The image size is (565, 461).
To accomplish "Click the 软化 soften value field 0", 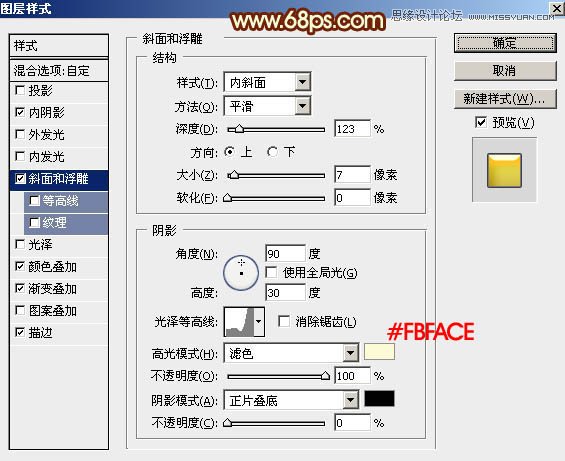I will click(x=352, y=198).
